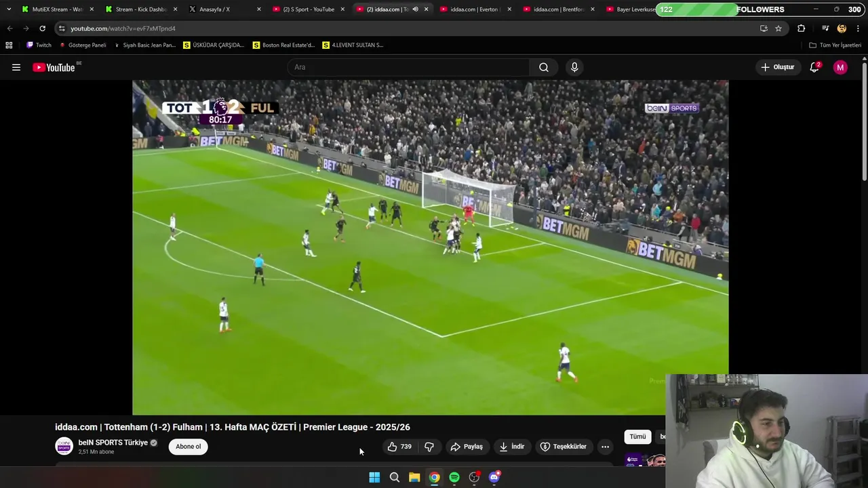Open Discord from the taskbar
The image size is (868, 488).
pyautogui.click(x=494, y=477)
